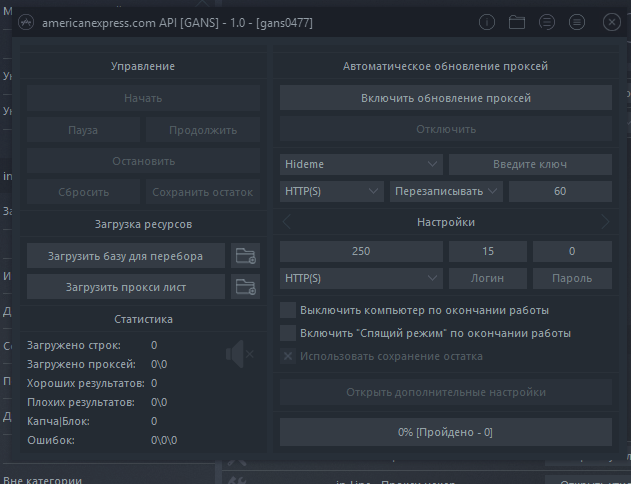
Task: Click Автоматическое обновление проксей header
Action: (445, 66)
